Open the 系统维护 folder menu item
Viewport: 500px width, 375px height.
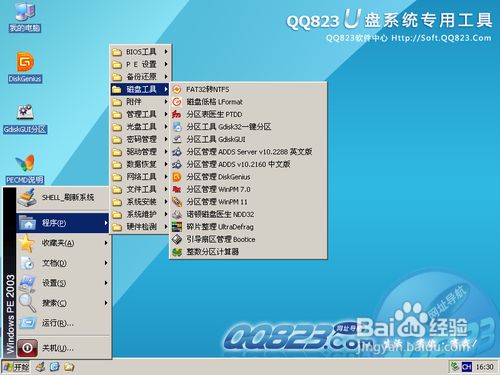[x=140, y=214]
